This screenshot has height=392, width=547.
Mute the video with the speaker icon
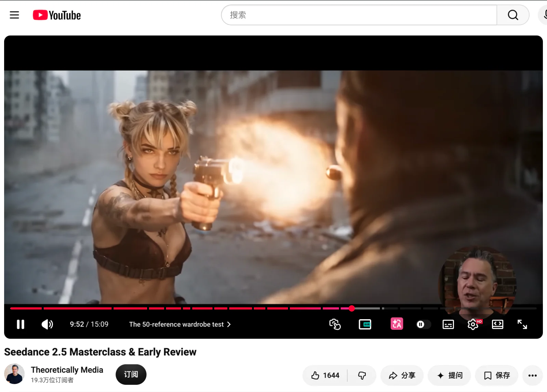click(x=47, y=324)
